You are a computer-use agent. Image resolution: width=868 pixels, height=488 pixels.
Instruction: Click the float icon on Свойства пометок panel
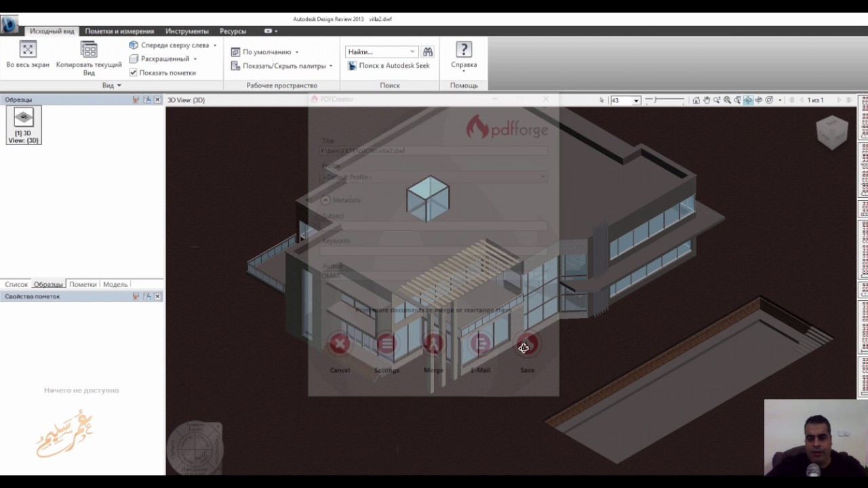click(147, 296)
